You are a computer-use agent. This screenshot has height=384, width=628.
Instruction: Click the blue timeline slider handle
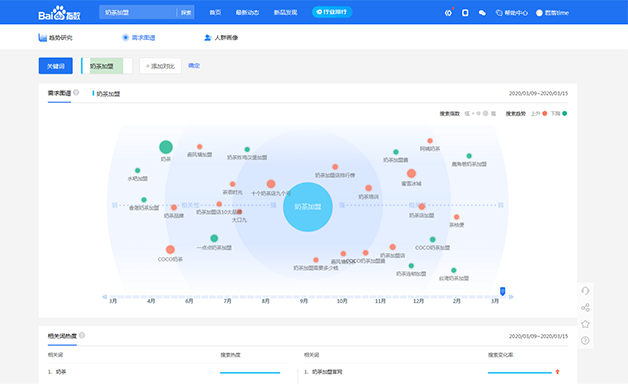pos(502,291)
